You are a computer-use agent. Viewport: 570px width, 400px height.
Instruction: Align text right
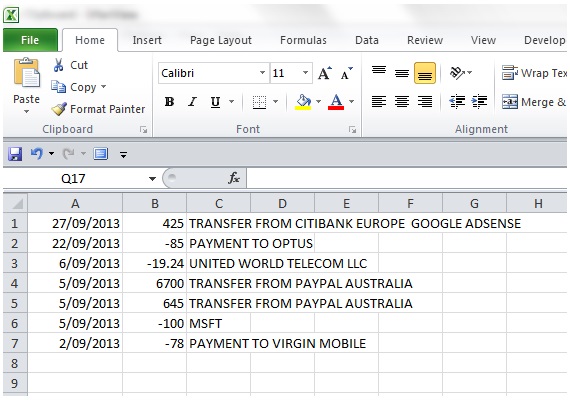pos(425,101)
